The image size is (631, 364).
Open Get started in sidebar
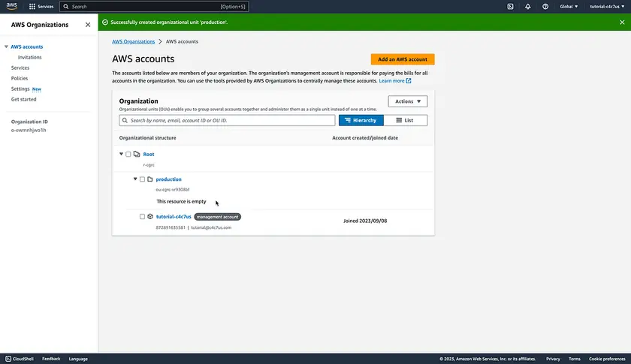[x=23, y=99]
